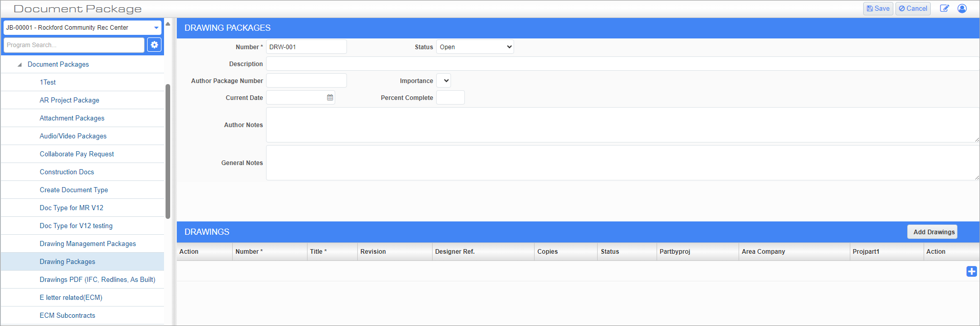Open AR Project Package item

(69, 100)
